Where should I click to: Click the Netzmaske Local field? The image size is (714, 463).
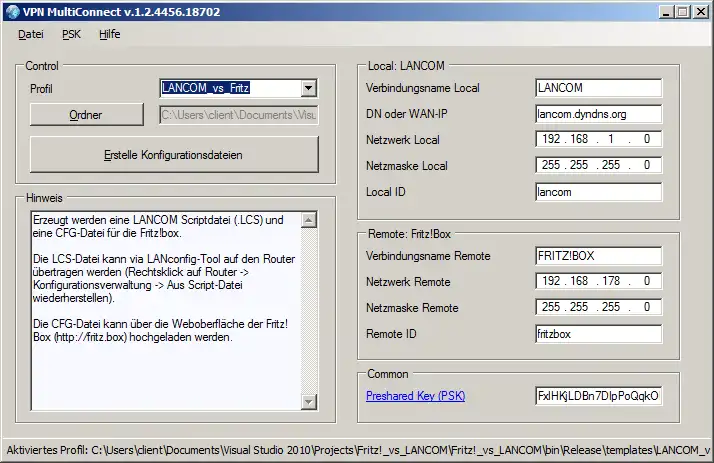click(x=598, y=165)
